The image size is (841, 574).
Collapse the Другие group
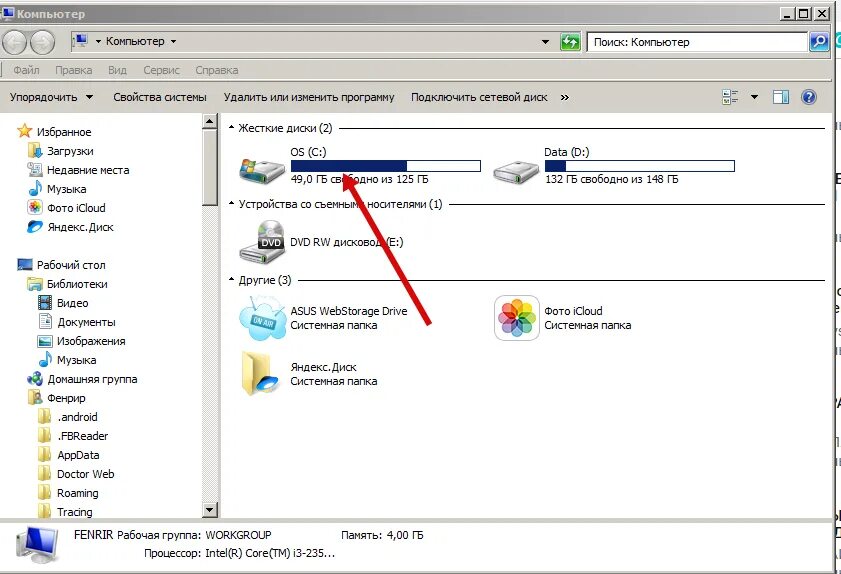(231, 279)
